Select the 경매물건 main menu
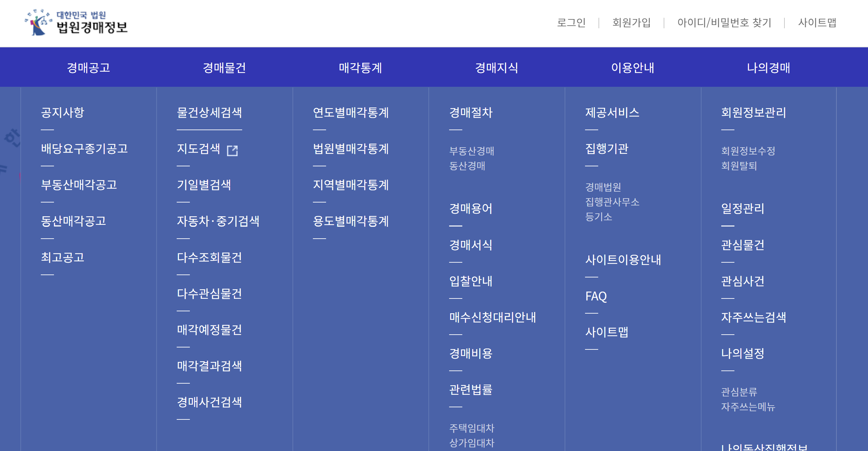 tap(224, 68)
